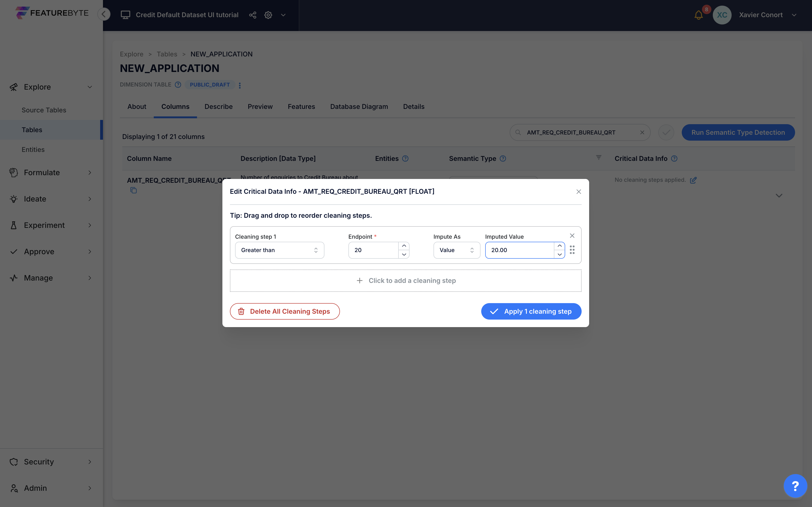Expand the catalog dropdown chevron
812x507 pixels.
click(283, 15)
